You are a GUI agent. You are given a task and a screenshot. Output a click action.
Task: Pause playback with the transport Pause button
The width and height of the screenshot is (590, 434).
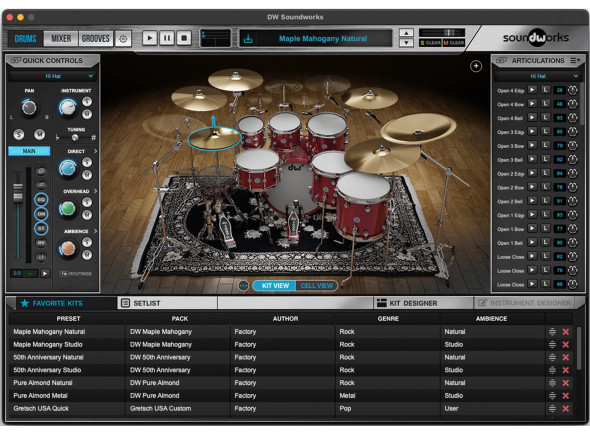tap(167, 38)
